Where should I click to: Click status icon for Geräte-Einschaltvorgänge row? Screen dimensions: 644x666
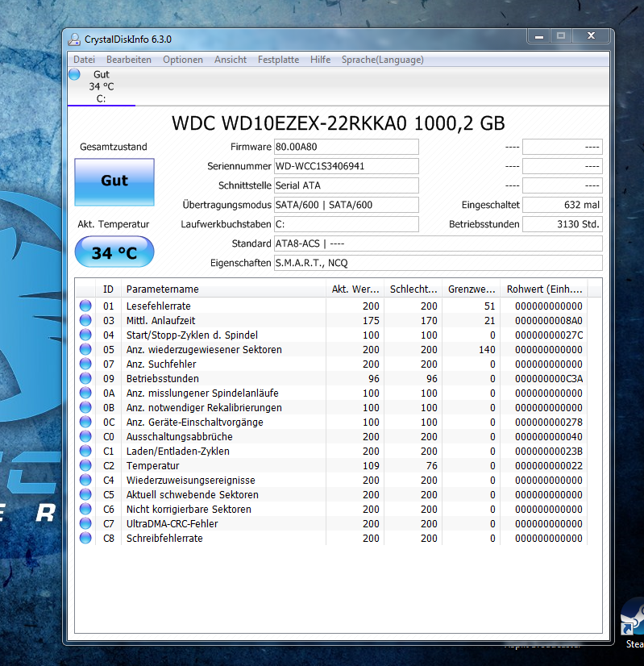[85, 422]
